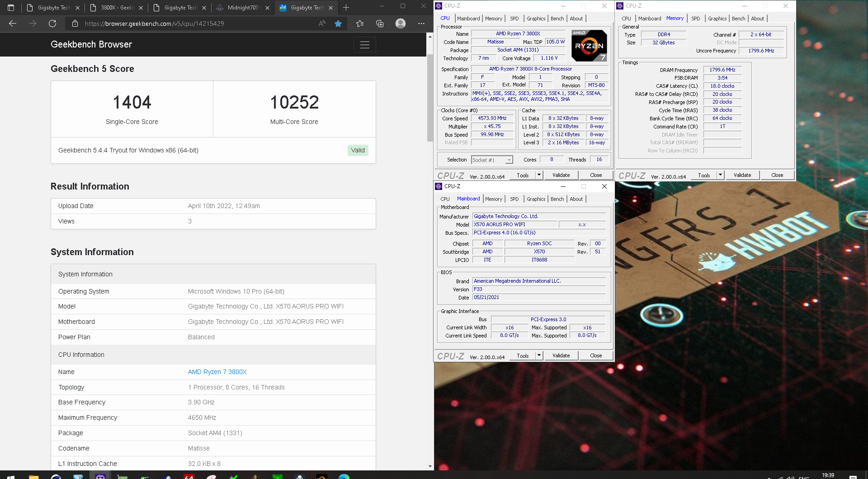The width and height of the screenshot is (868, 479).
Task: Click the Geekbench Browser header title
Action: click(91, 44)
